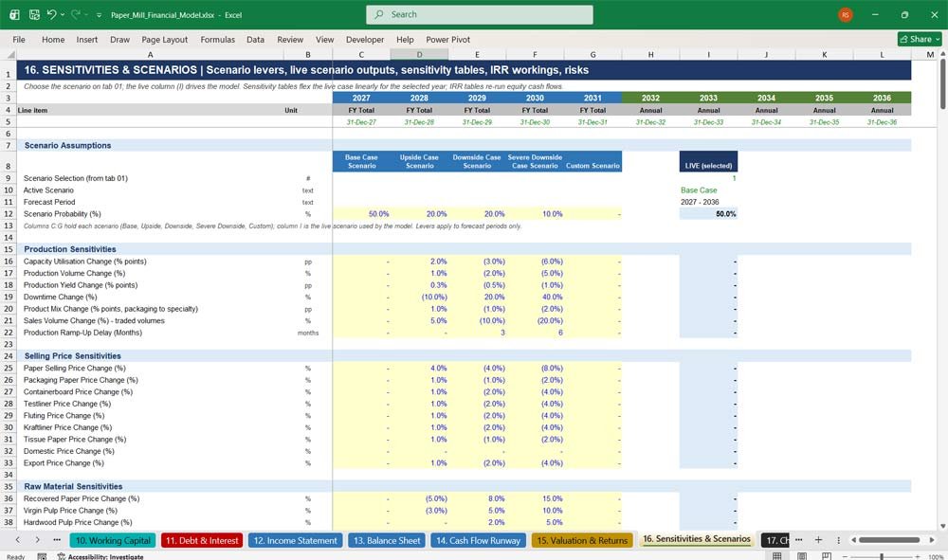Image resolution: width=948 pixels, height=560 pixels.
Task: Open the Data ribbon tab
Action: (255, 39)
